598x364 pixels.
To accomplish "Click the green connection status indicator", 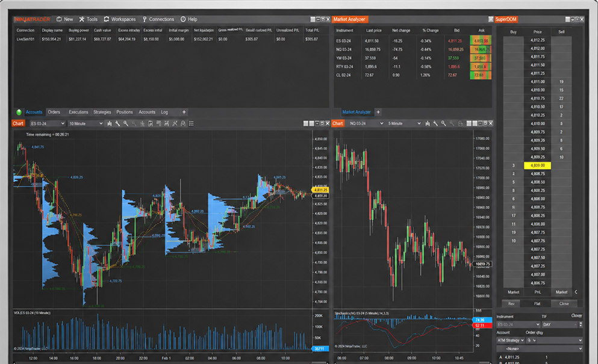I will tap(19, 112).
